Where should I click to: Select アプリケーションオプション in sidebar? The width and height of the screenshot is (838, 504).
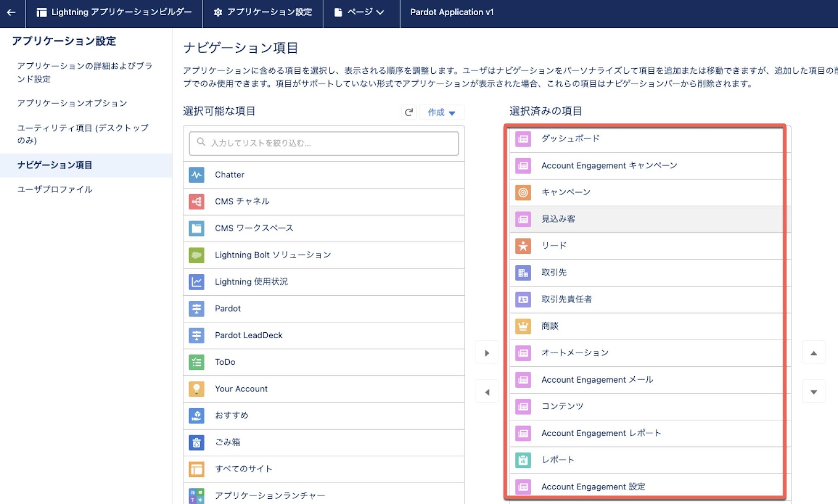[85, 103]
